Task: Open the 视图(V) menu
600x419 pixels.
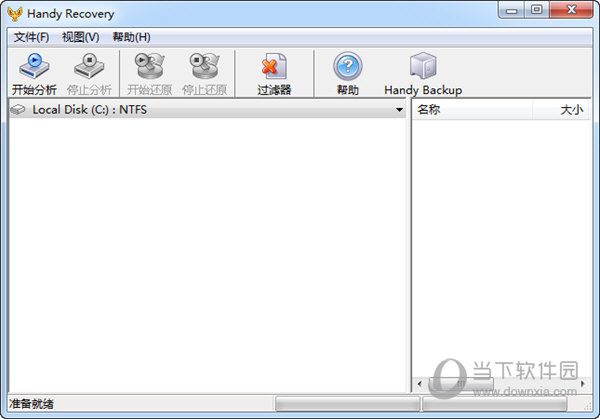Action: pos(81,37)
